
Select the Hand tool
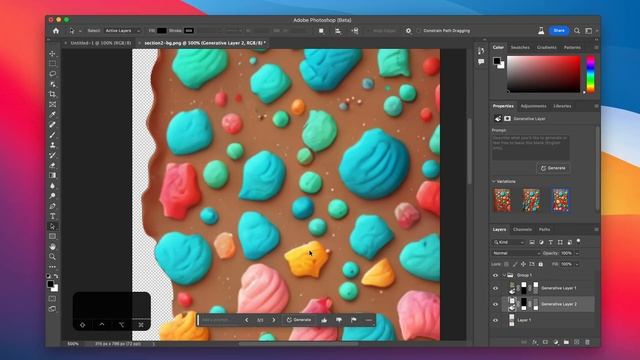(x=53, y=247)
